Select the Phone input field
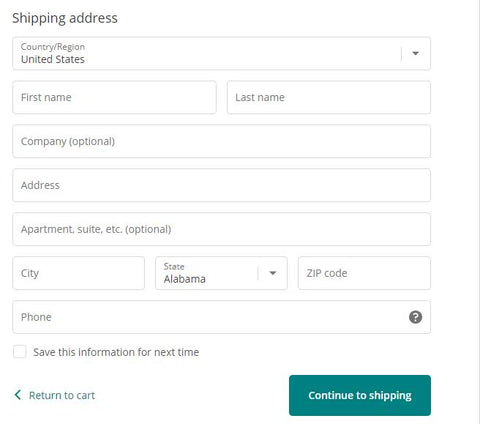 [221, 317]
